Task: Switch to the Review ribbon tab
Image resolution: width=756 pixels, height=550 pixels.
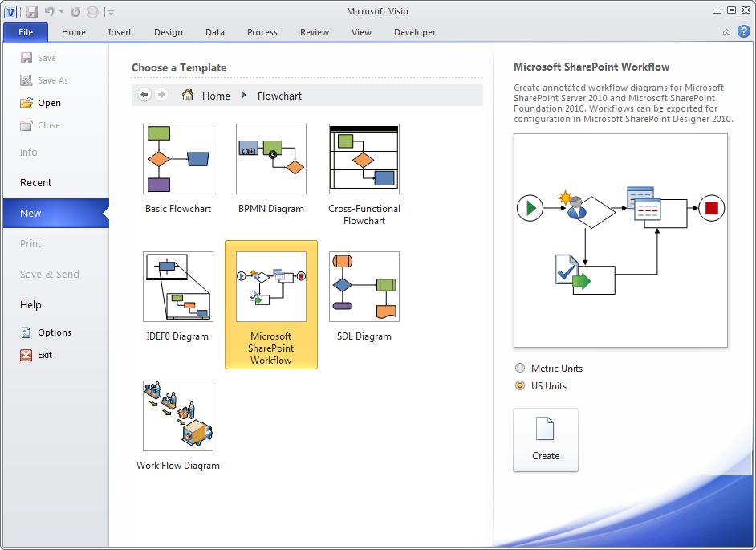Action: coord(315,32)
